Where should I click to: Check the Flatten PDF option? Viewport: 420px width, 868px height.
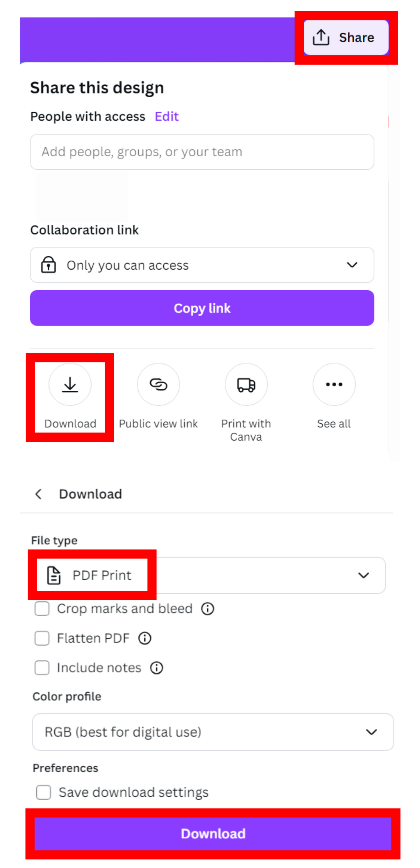[42, 638]
